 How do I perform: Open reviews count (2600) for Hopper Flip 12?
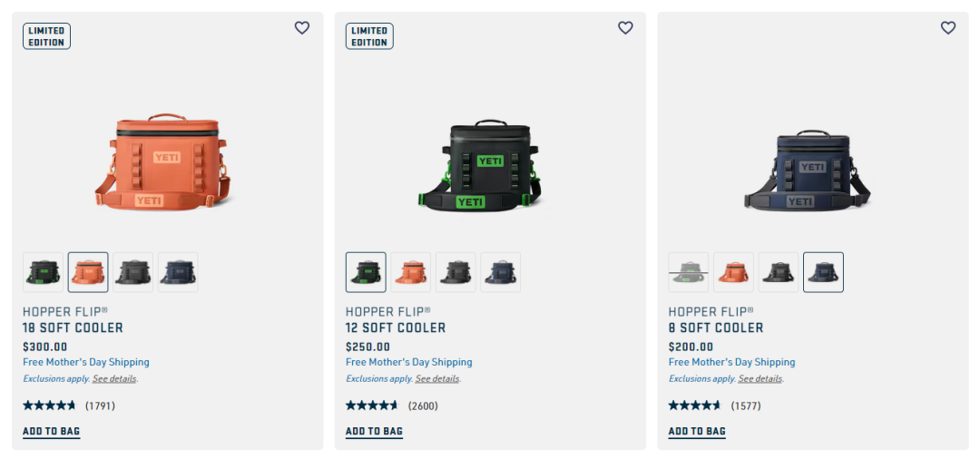[x=423, y=405]
